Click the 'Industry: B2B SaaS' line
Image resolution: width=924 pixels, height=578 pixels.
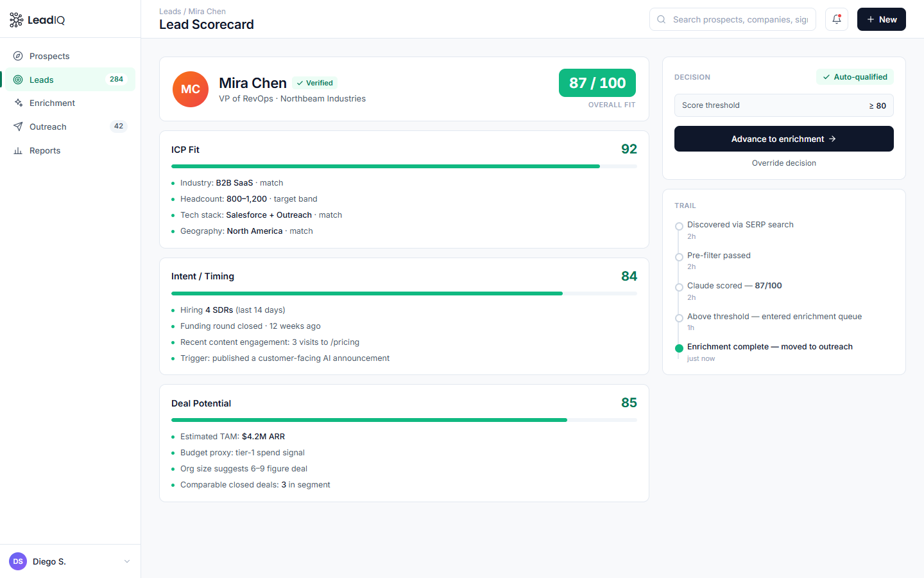(232, 183)
